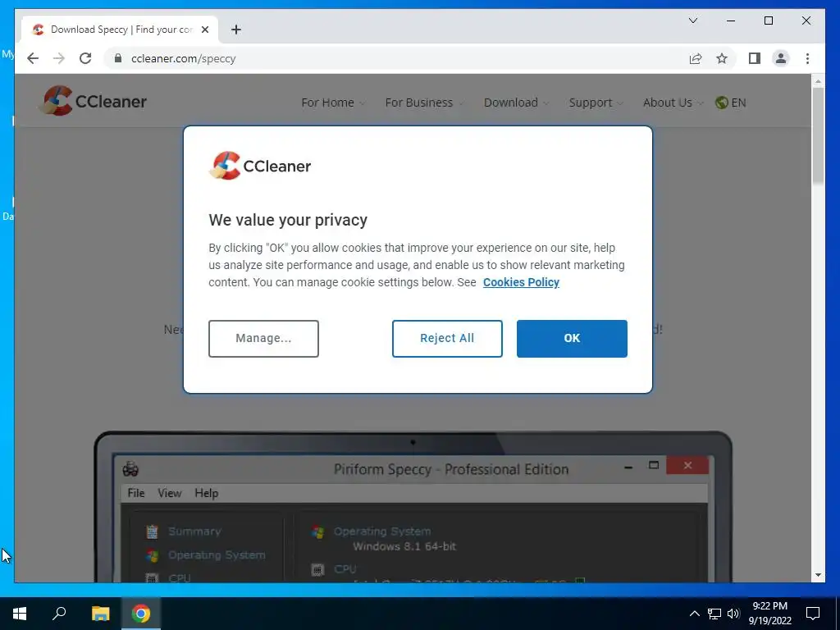This screenshot has width=840, height=630.
Task: Click the CCleaner logo inside the dialog
Action: pos(260,166)
